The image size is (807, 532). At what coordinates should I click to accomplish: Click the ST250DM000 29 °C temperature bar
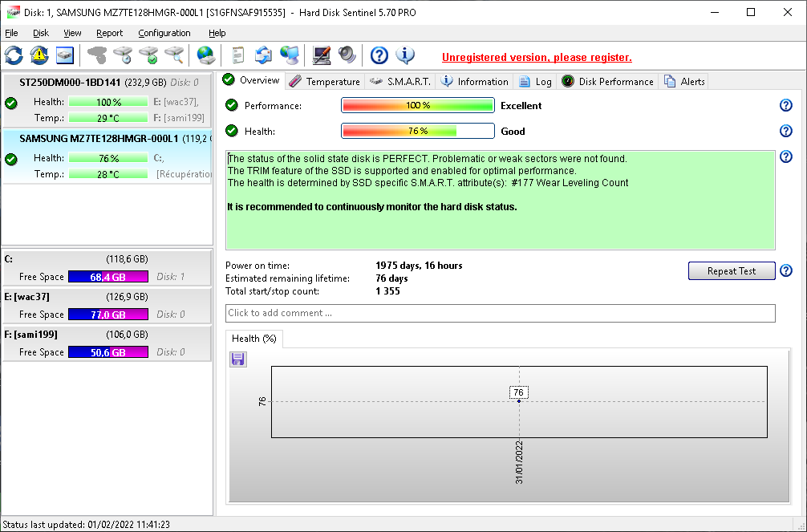tap(108, 118)
